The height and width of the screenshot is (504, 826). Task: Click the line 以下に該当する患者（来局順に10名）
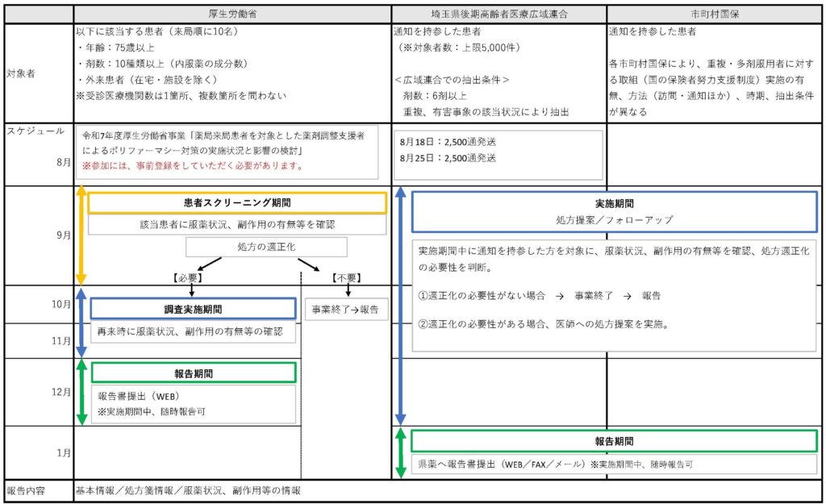[x=157, y=31]
